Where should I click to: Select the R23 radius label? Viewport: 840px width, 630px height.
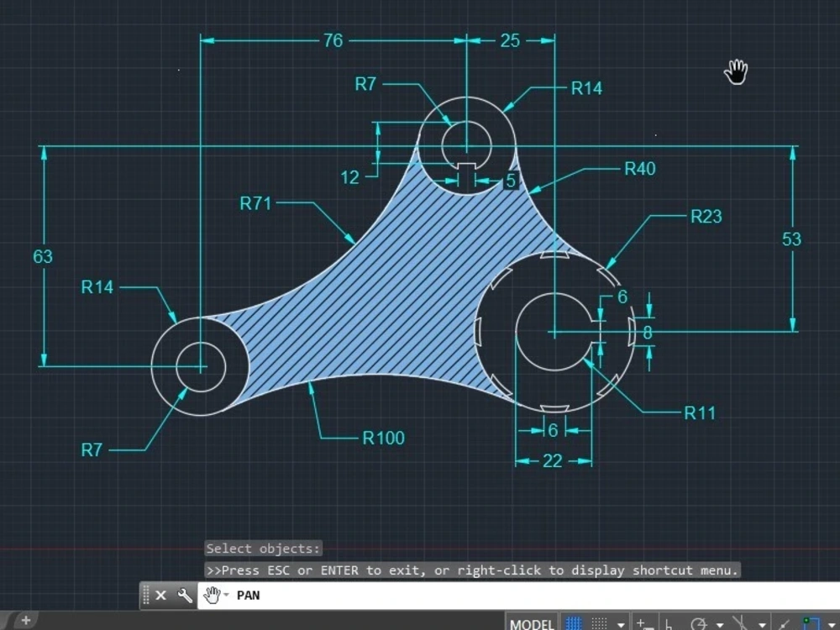tap(706, 217)
